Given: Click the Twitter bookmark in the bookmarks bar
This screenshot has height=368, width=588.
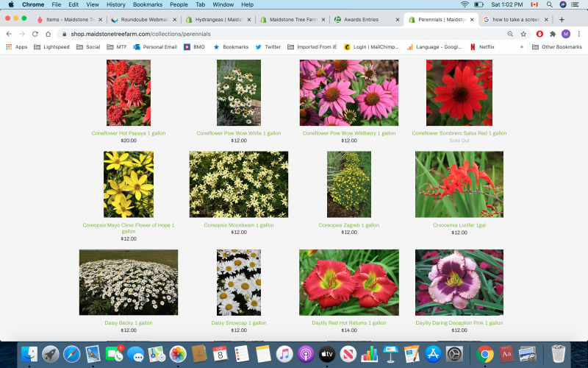Looking at the screenshot, I should click(x=268, y=46).
